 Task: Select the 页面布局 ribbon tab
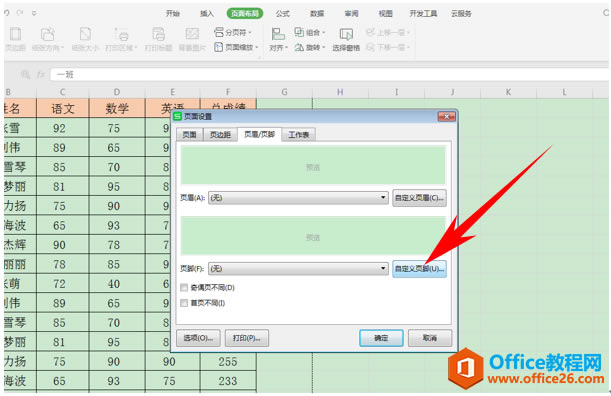coord(245,14)
